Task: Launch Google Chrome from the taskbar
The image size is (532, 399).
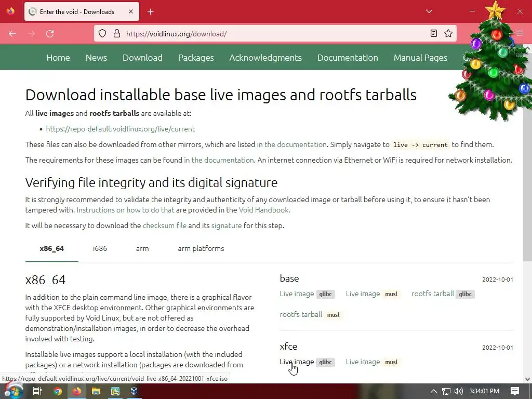Action: coord(58,391)
